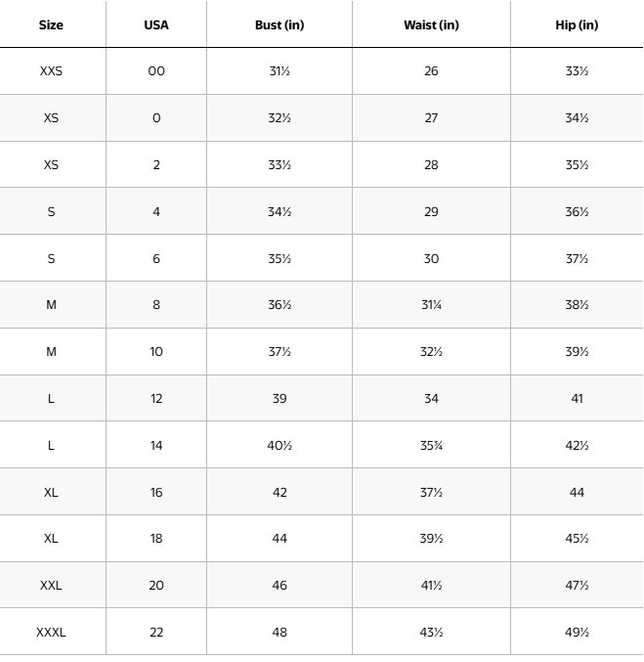Select the 26 waist measurement cell
Screen dimensions: 644x662
(431, 71)
